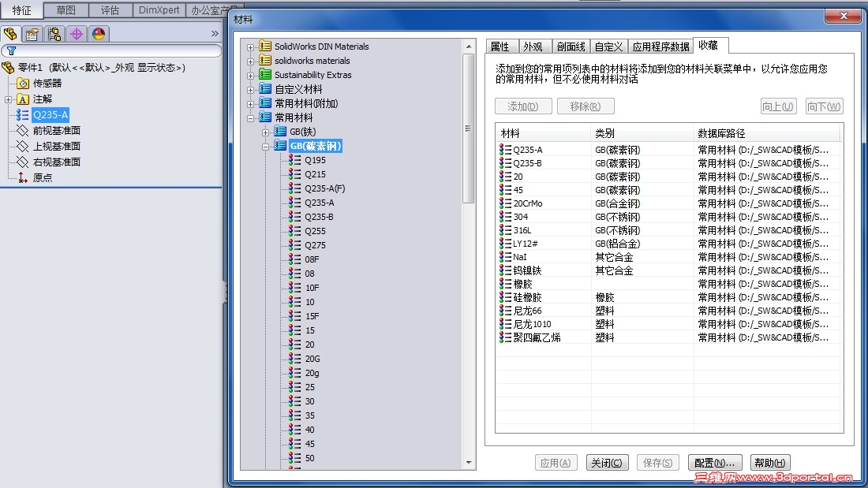Click the 配置(N)... button
This screenshot has width=868, height=488.
click(x=715, y=463)
